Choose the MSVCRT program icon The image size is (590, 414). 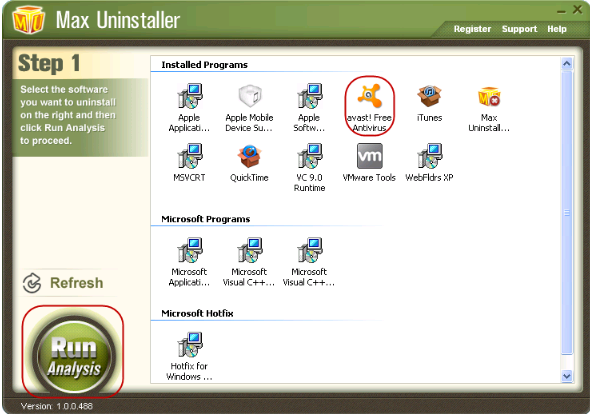[190, 156]
